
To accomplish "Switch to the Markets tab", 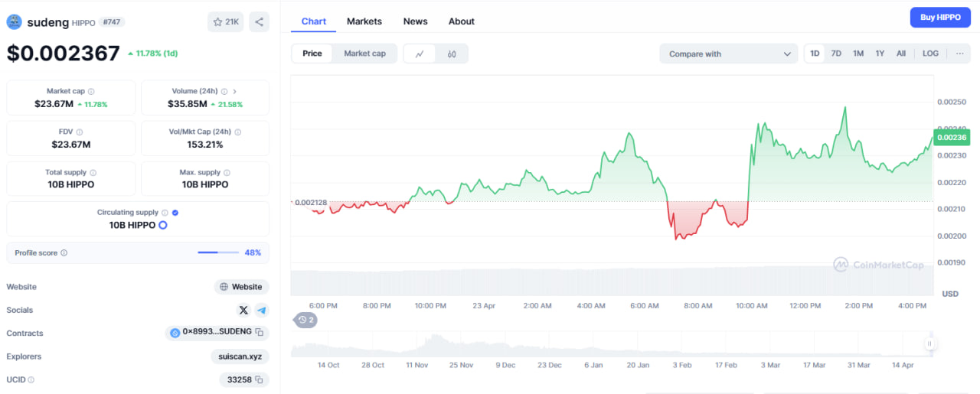I will [364, 21].
